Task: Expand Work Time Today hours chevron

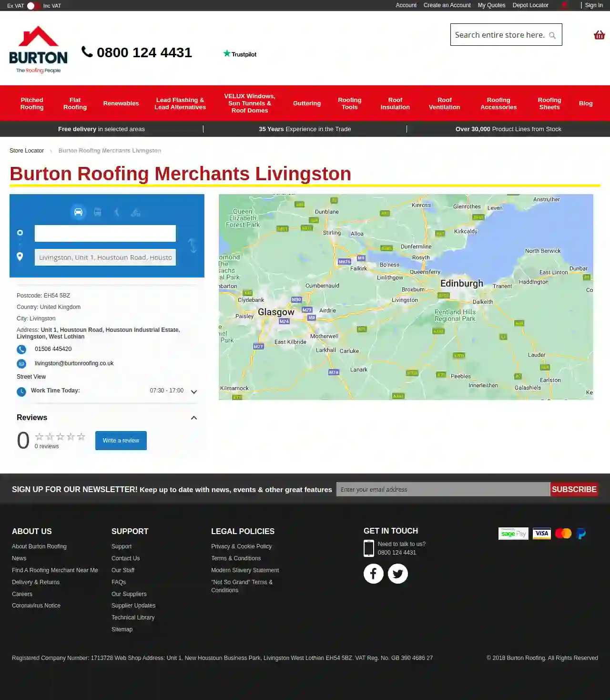Action: point(194,391)
